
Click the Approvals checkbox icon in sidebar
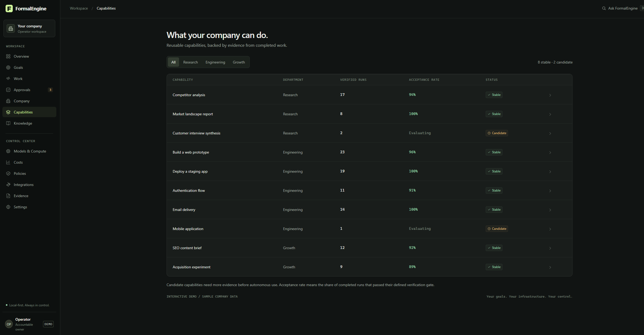pos(8,90)
